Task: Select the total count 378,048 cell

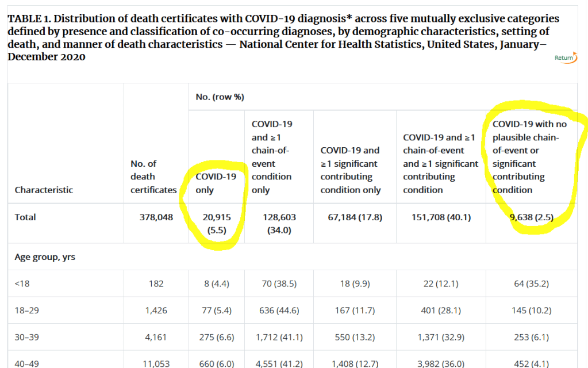Action: point(156,217)
